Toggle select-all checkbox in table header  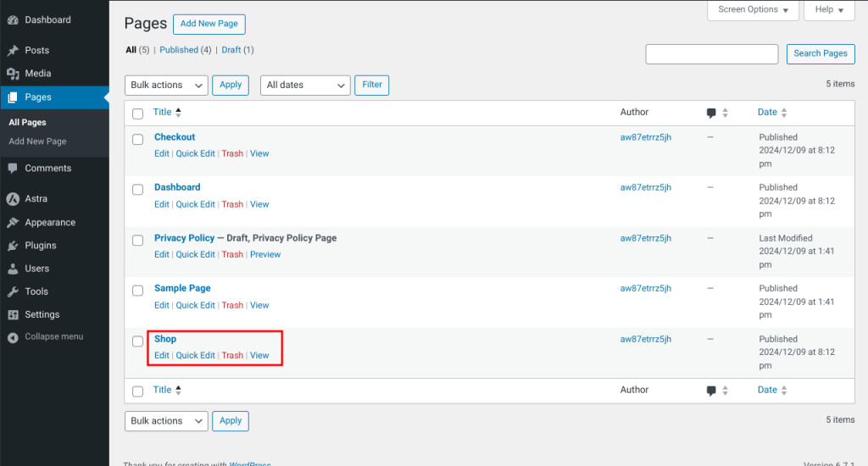coord(137,114)
